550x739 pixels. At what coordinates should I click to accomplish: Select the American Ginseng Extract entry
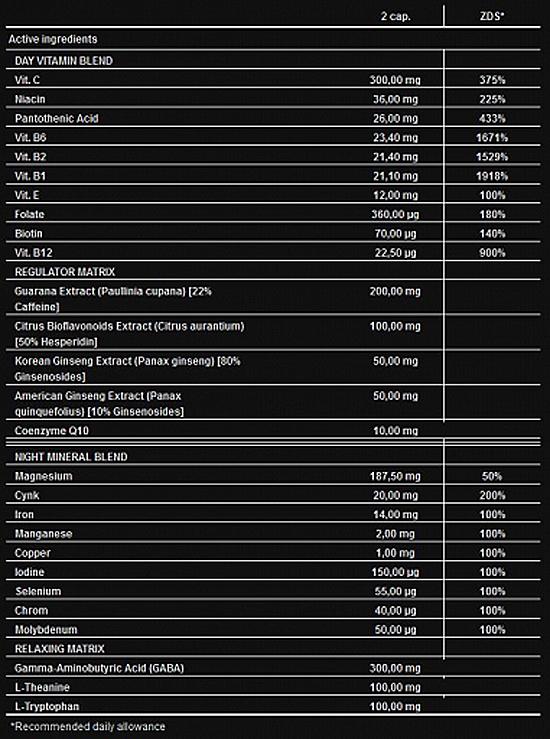coord(99,403)
